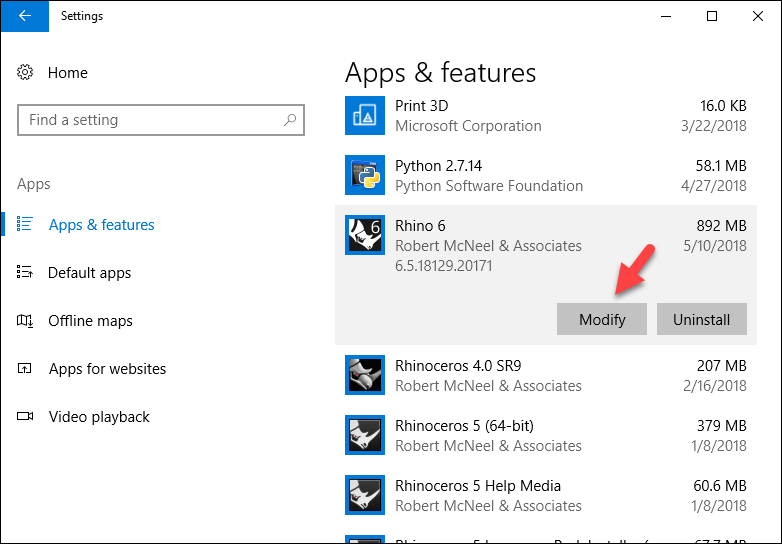
Task: Open Apps for websites settings
Action: point(107,368)
